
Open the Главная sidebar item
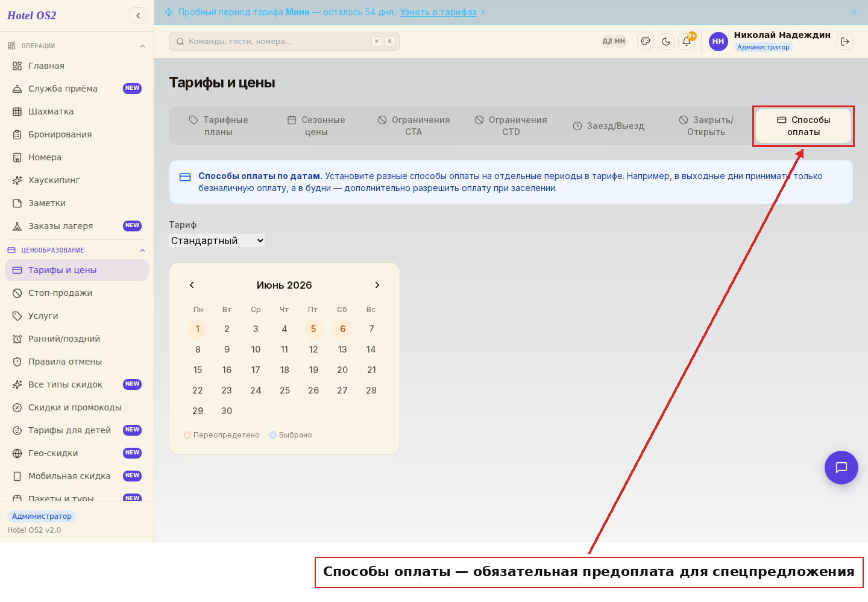pos(77,66)
